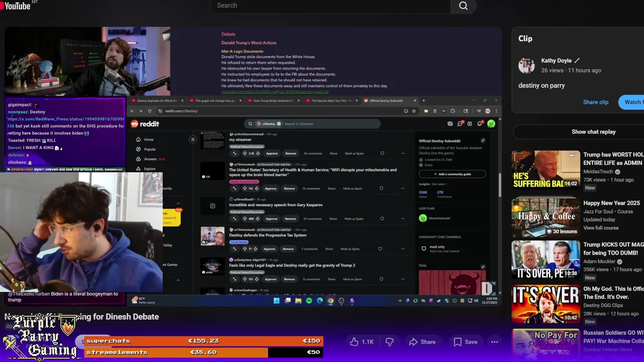The image size is (644, 362).
Task: Share the YouTube video
Action: 422,342
